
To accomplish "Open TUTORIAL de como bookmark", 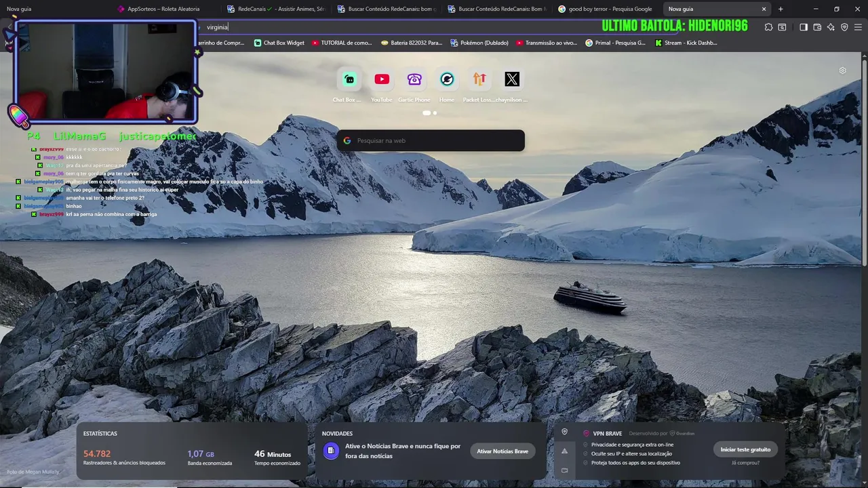I will click(342, 43).
